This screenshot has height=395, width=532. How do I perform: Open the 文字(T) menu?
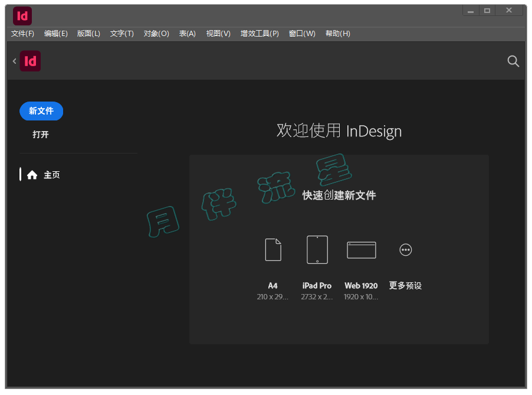[x=121, y=34]
